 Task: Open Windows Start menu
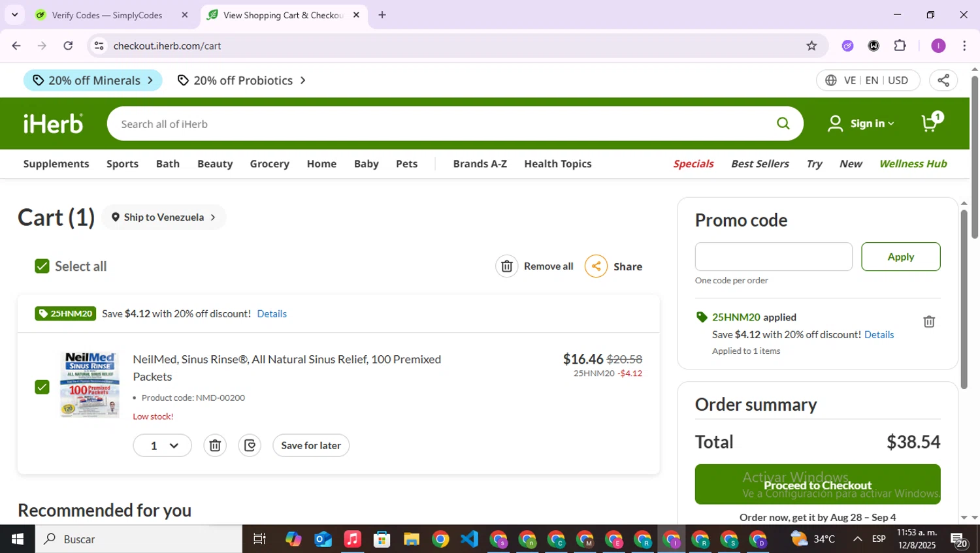(x=18, y=539)
